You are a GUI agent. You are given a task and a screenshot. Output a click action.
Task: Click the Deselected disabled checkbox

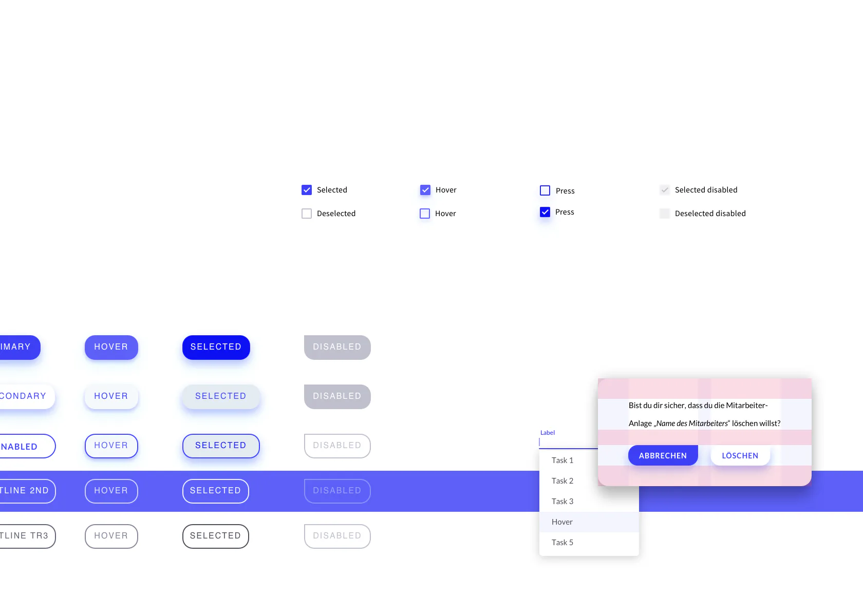(665, 214)
